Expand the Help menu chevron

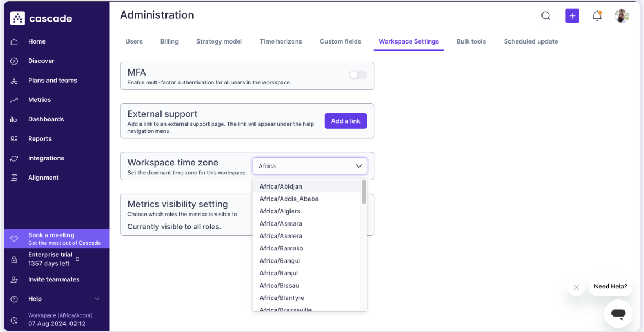[97, 299]
